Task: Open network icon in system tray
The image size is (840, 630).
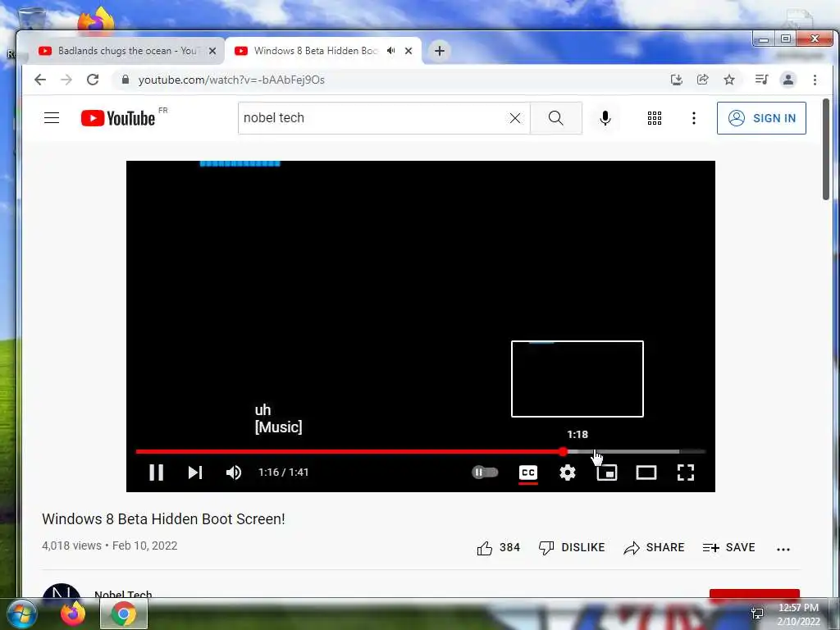Action: [x=757, y=613]
